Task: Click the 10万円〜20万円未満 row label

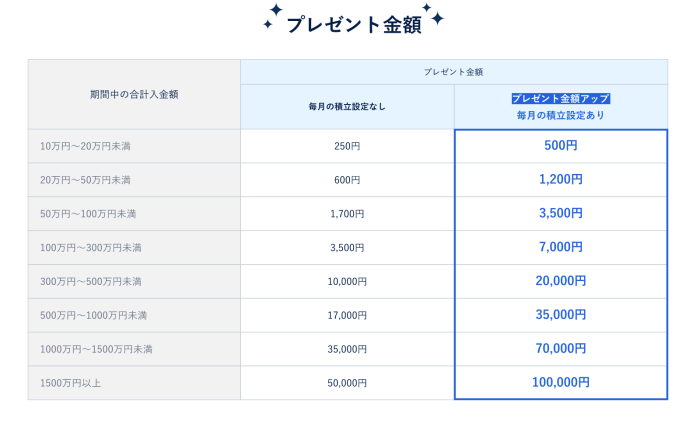Action: pyautogui.click(x=85, y=146)
